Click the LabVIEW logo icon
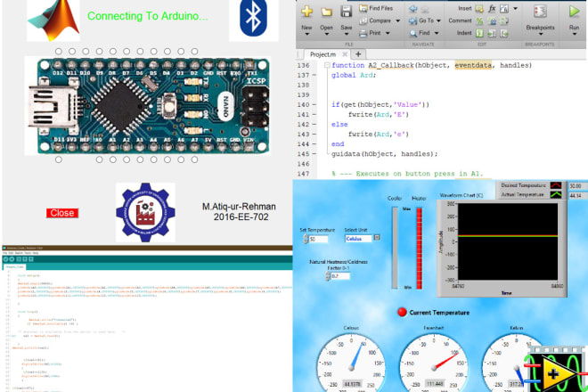This screenshot has width=588, height=392. coord(558,370)
